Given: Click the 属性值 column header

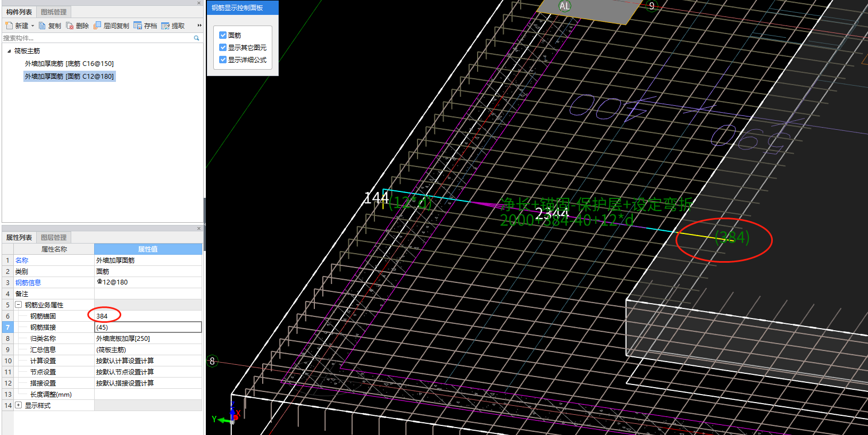Looking at the screenshot, I should (x=148, y=249).
